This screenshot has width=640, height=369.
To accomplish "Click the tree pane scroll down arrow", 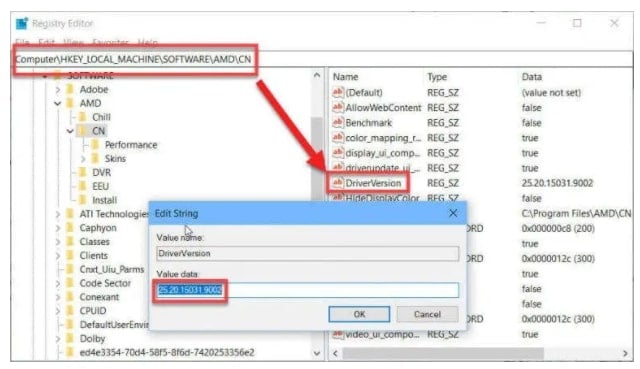I will [317, 353].
